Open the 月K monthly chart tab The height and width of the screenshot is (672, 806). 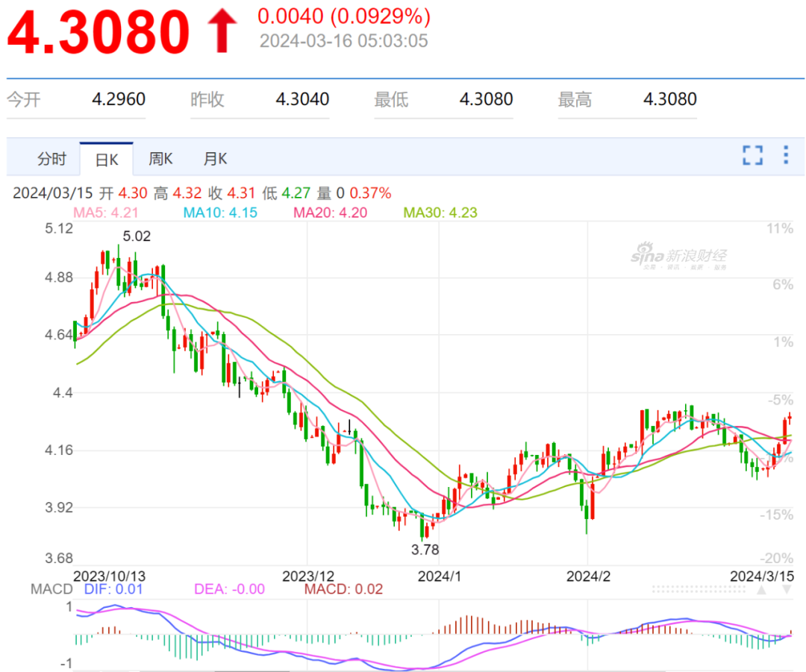click(x=215, y=159)
